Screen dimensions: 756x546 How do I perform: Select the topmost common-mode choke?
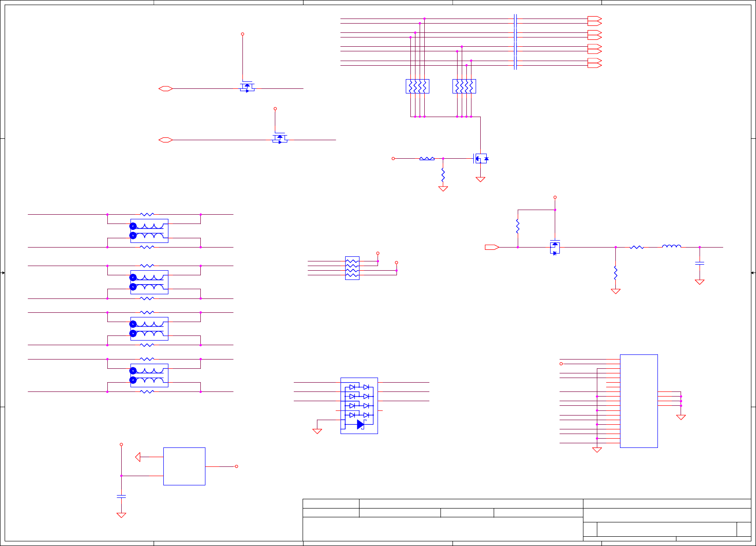149,231
